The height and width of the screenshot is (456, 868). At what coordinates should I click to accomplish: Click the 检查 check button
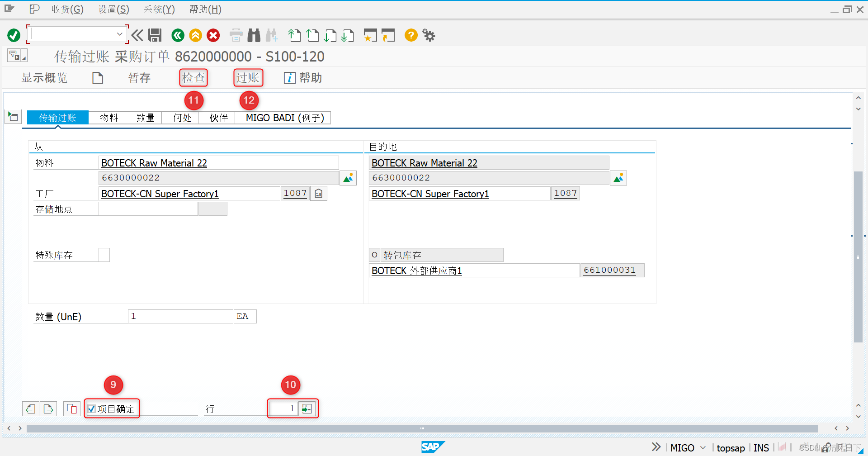tap(193, 78)
